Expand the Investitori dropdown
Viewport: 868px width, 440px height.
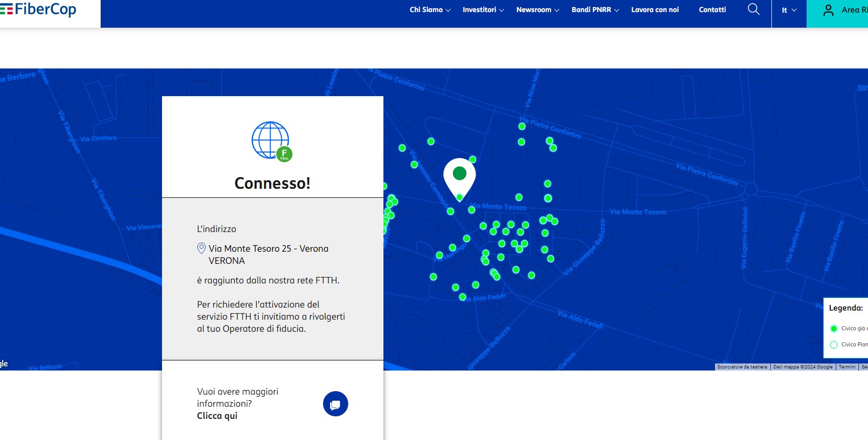(x=483, y=10)
